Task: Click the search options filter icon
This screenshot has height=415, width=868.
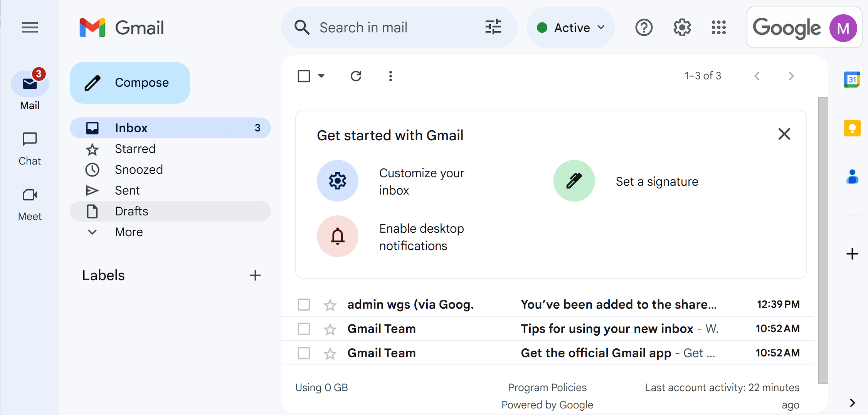Action: pyautogui.click(x=493, y=27)
